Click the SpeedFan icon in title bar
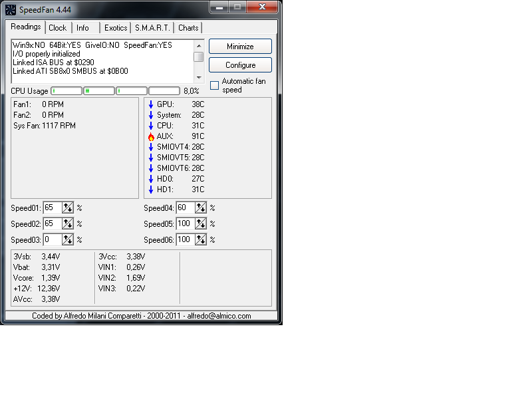Screen dimensions: 532x399 (10, 9)
